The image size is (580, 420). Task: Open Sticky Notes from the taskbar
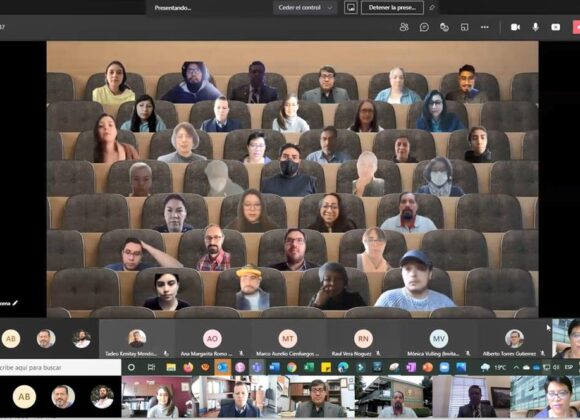326,367
